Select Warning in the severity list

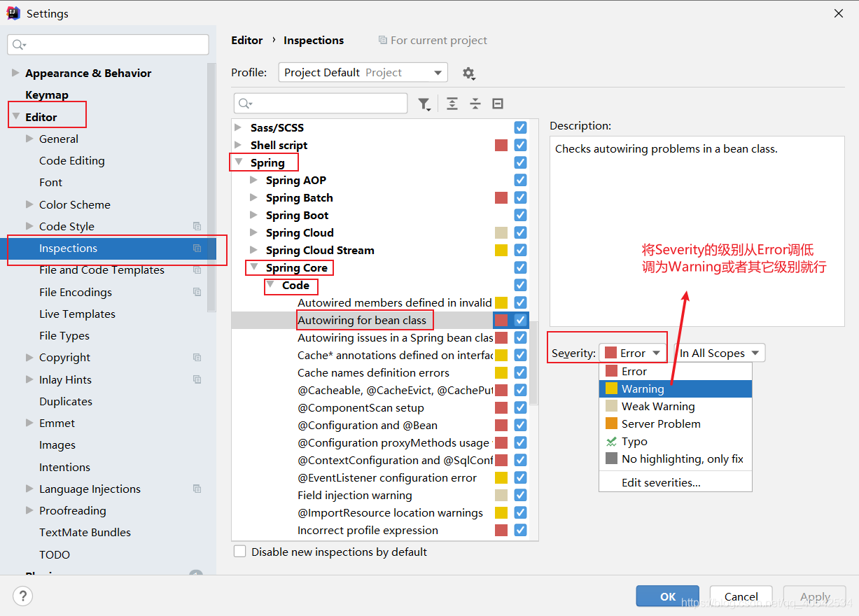(676, 388)
